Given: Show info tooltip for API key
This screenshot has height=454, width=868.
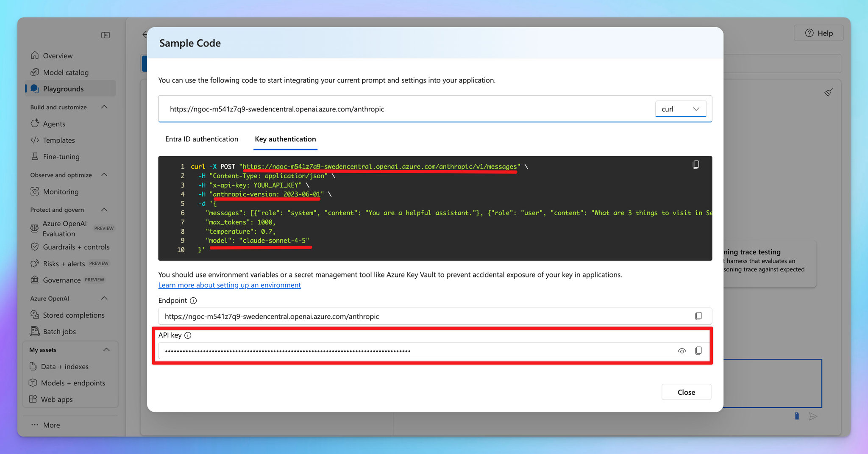Looking at the screenshot, I should coord(188,335).
